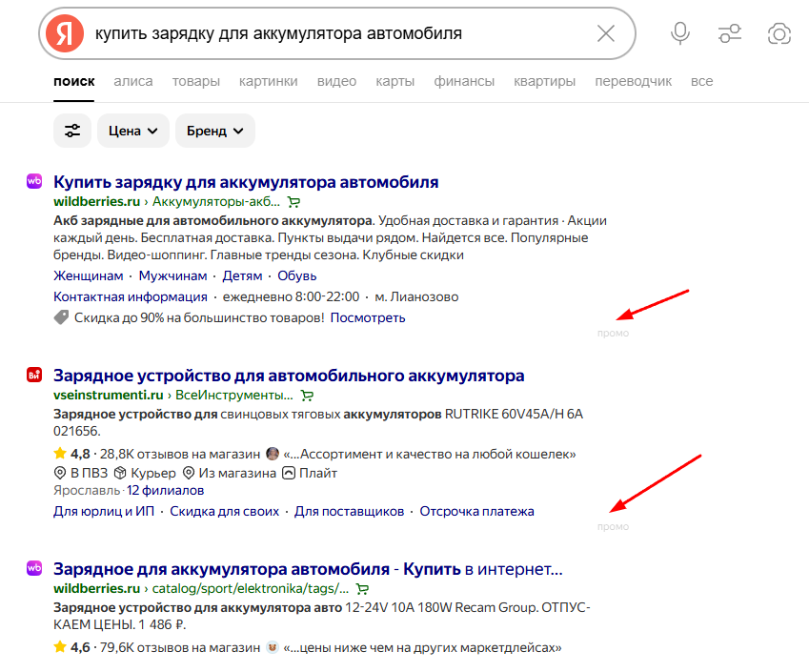Open Скидка для своих sitelink
The height and width of the screenshot is (672, 809).
pyautogui.click(x=225, y=511)
